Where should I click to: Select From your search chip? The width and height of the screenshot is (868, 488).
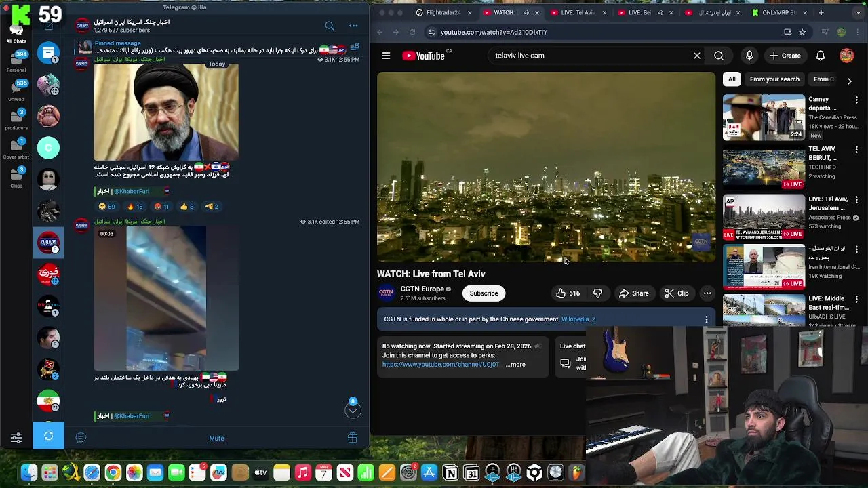774,79
